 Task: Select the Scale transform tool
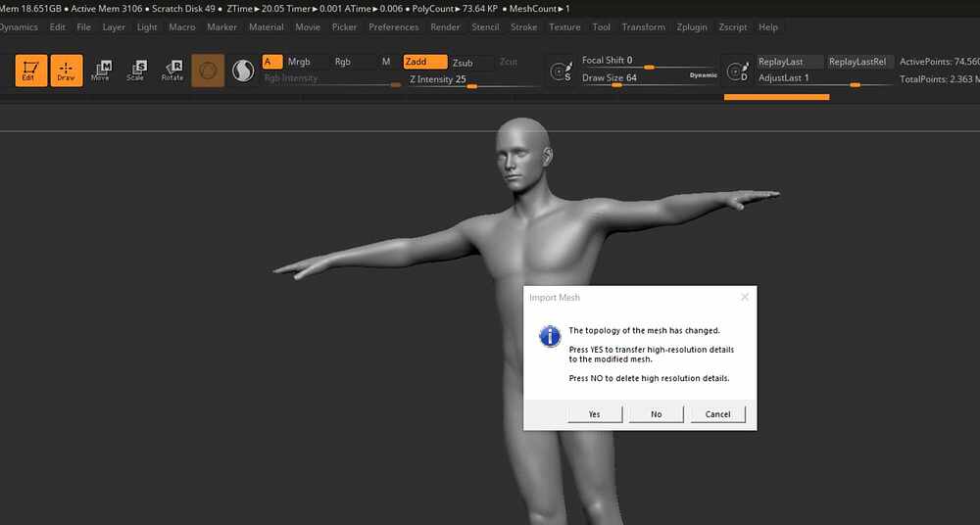point(136,70)
